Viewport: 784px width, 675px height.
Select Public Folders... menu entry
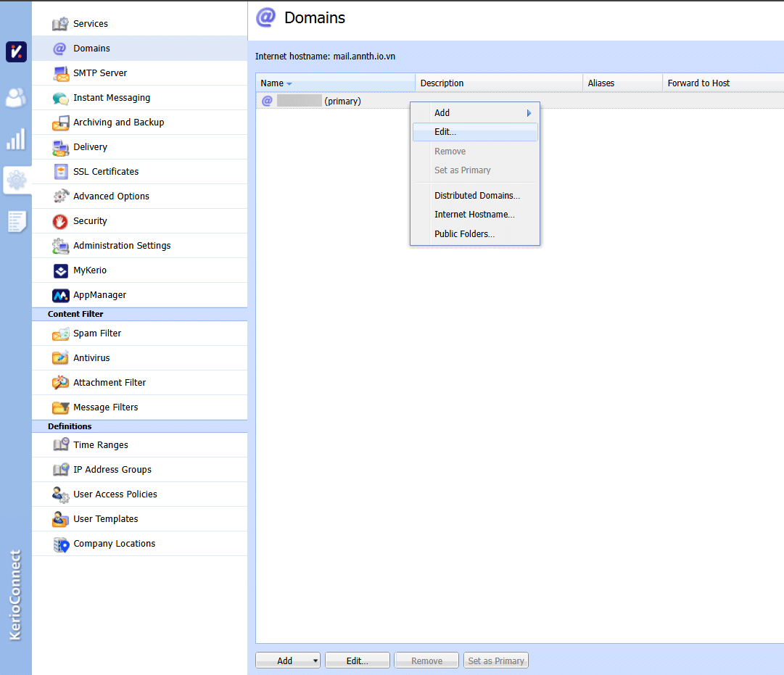coord(464,234)
